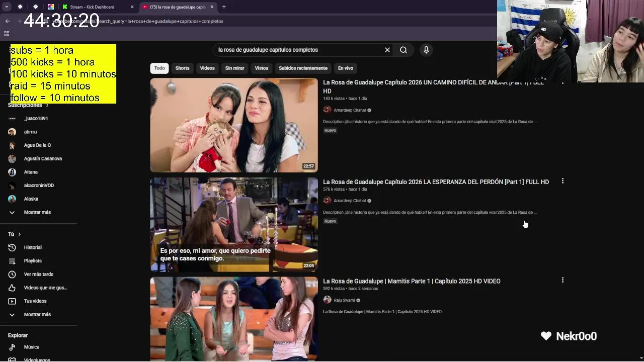Filter results by En vivo
Viewport: 644px width, 362px height.
click(345, 68)
